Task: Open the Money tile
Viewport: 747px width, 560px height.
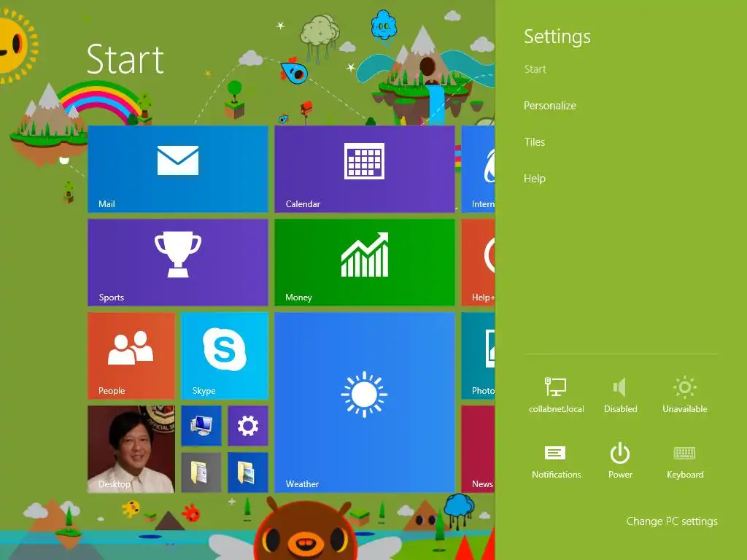Action: coord(365,262)
